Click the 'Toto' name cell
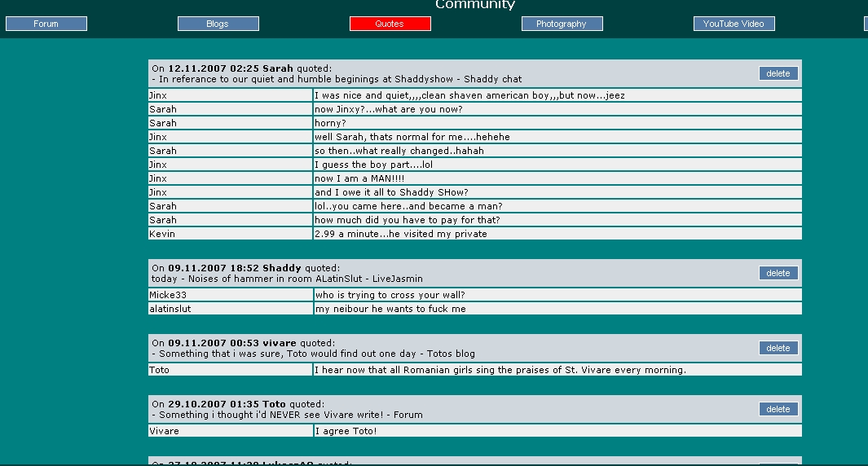The width and height of the screenshot is (868, 466). click(231, 370)
